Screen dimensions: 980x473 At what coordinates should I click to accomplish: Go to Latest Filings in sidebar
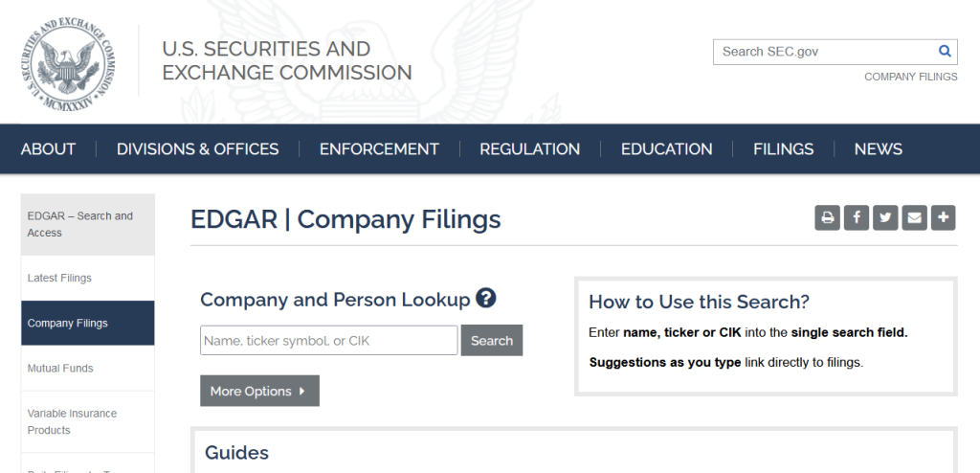point(88,278)
